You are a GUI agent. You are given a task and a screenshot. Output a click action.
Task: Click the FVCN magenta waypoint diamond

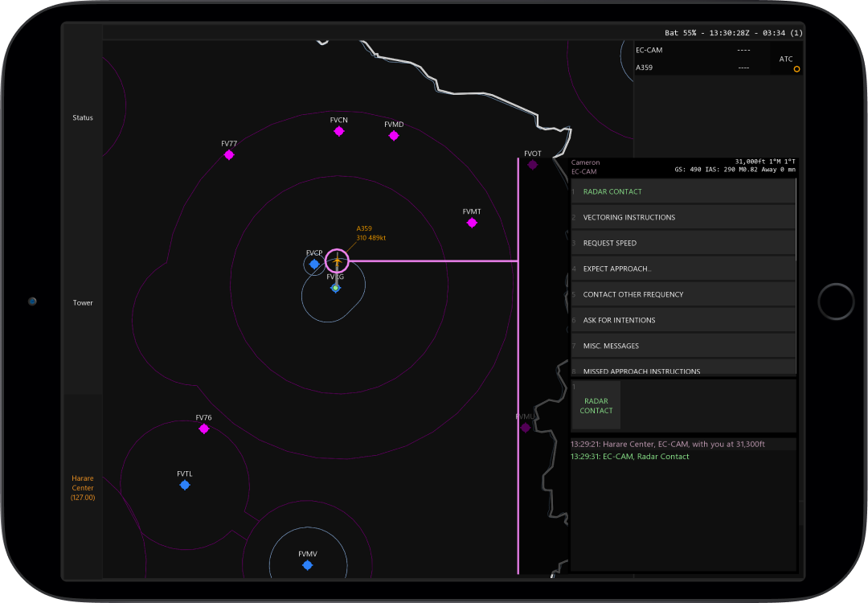tap(339, 131)
